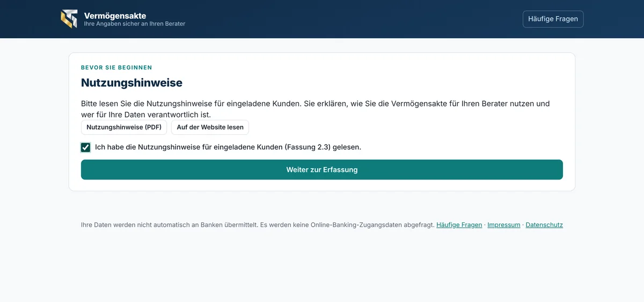Click the Vermögensakte logo icon
Screen dimensions: 644x302
pyautogui.click(x=69, y=19)
